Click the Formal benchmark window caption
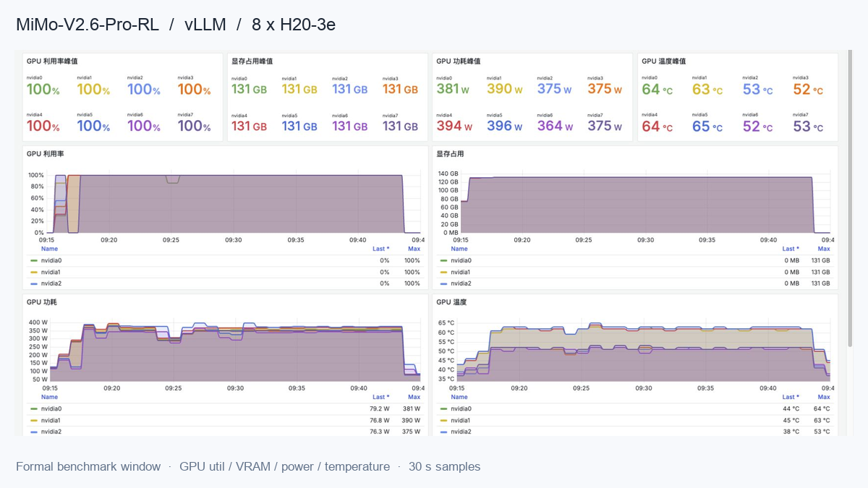Image resolution: width=868 pixels, height=488 pixels. coord(88,466)
